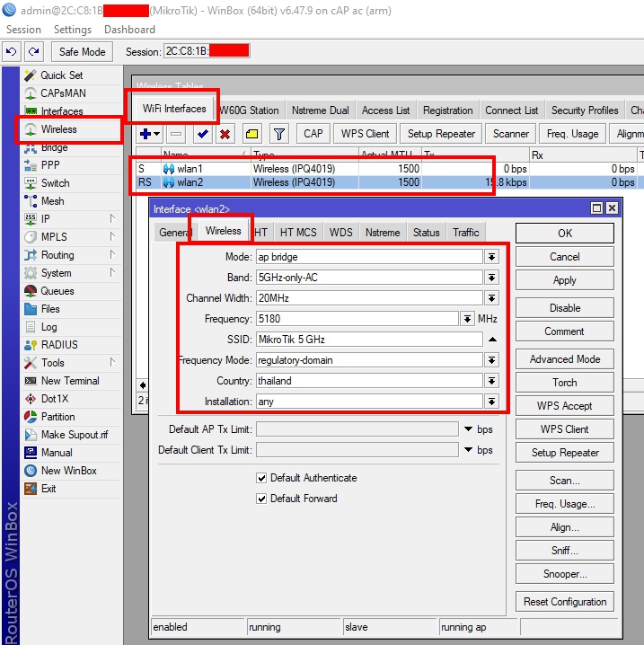Click the funnel filter icon

(x=279, y=134)
